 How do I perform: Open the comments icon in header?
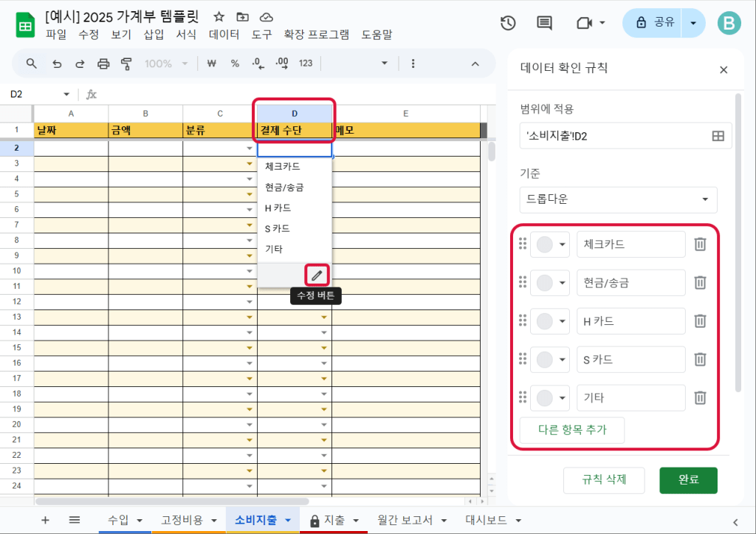544,23
